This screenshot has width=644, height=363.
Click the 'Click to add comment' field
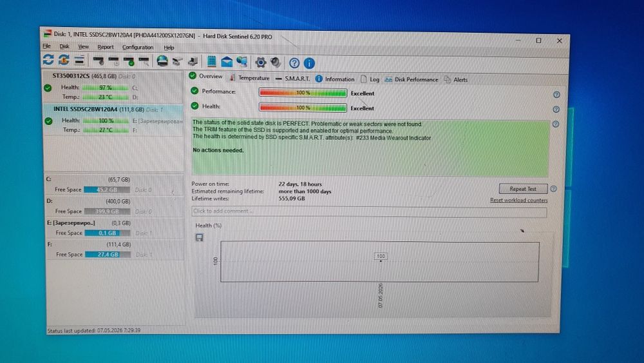[369, 211]
